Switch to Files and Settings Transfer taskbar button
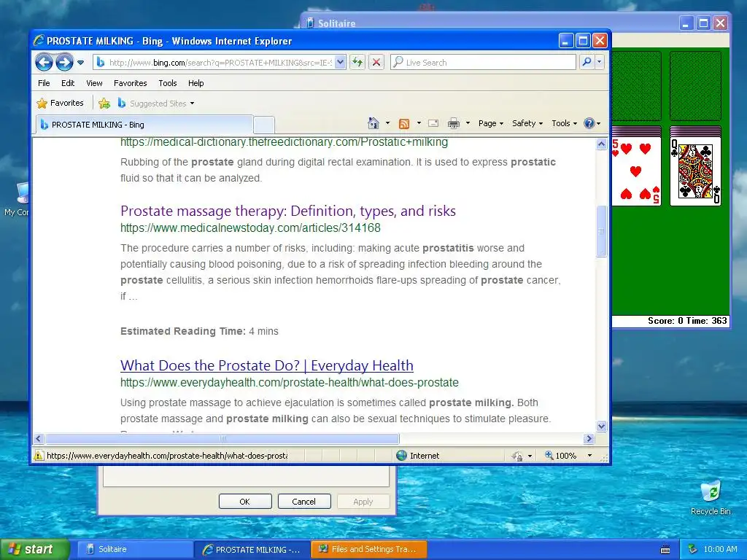Viewport: 747px width, 560px height. (x=368, y=550)
